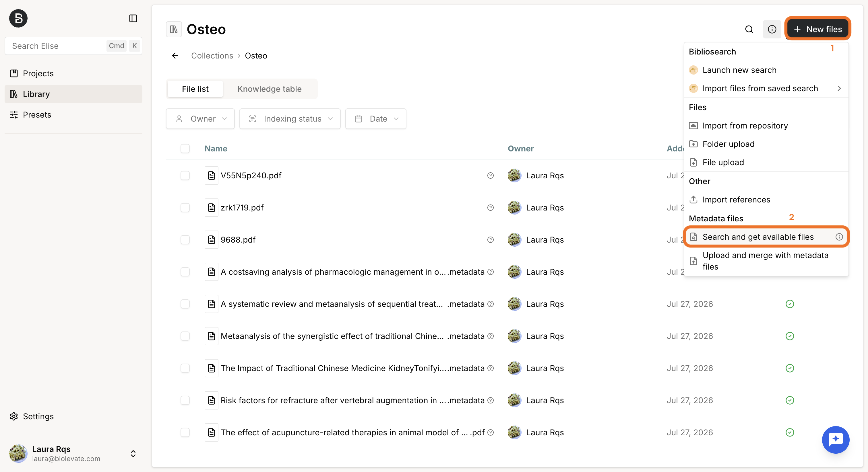This screenshot has height=472, width=868.
Task: Click info icon next to zrk1719.pdf
Action: point(490,208)
